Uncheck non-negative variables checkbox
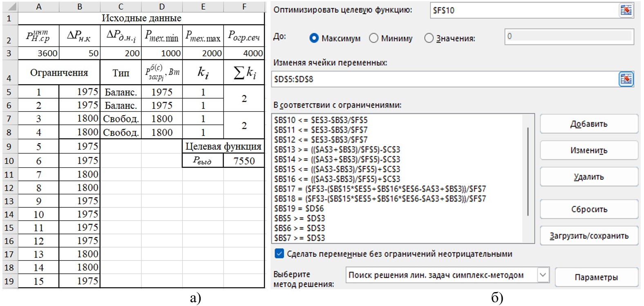 pyautogui.click(x=279, y=254)
